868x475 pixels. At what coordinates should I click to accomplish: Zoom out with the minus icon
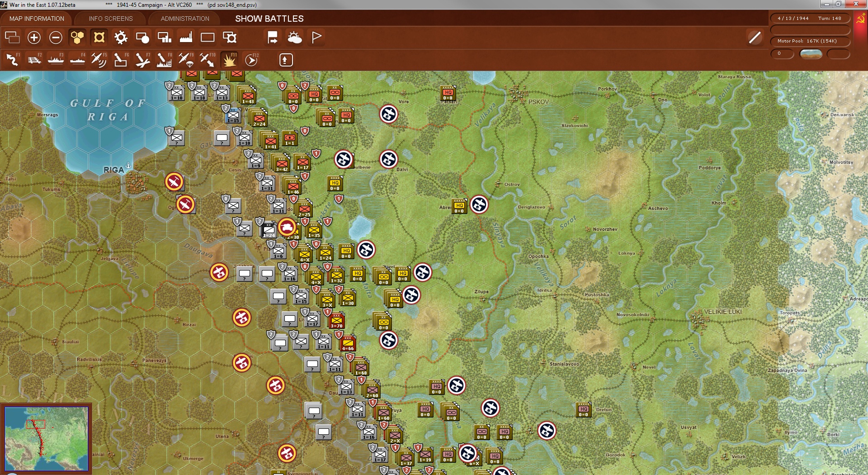56,38
